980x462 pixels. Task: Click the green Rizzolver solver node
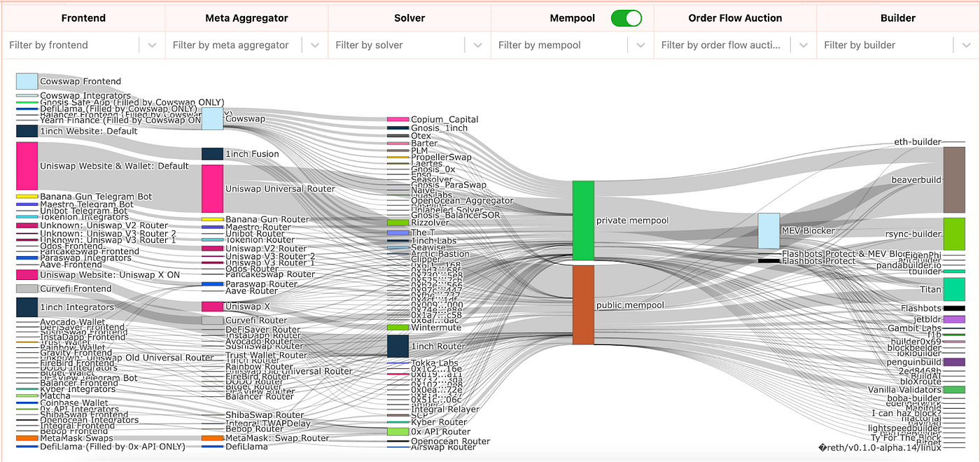click(x=398, y=223)
